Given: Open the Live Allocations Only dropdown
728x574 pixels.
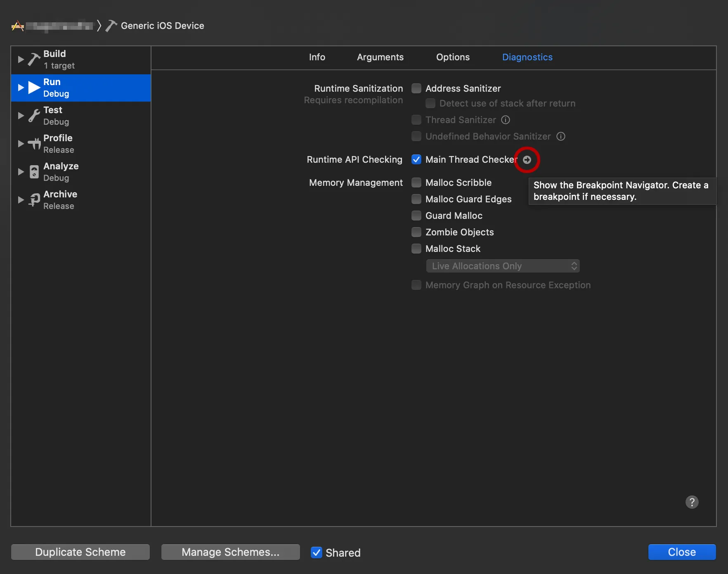Looking at the screenshot, I should pyautogui.click(x=503, y=266).
